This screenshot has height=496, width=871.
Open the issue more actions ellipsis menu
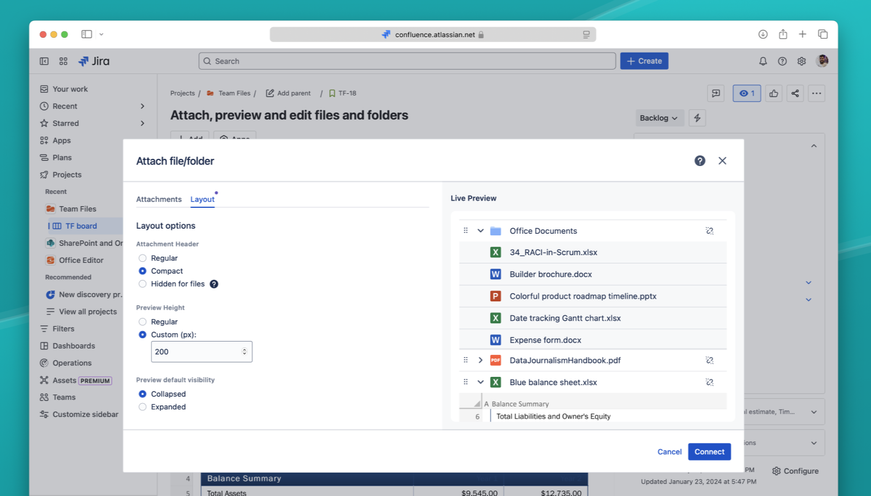(816, 93)
